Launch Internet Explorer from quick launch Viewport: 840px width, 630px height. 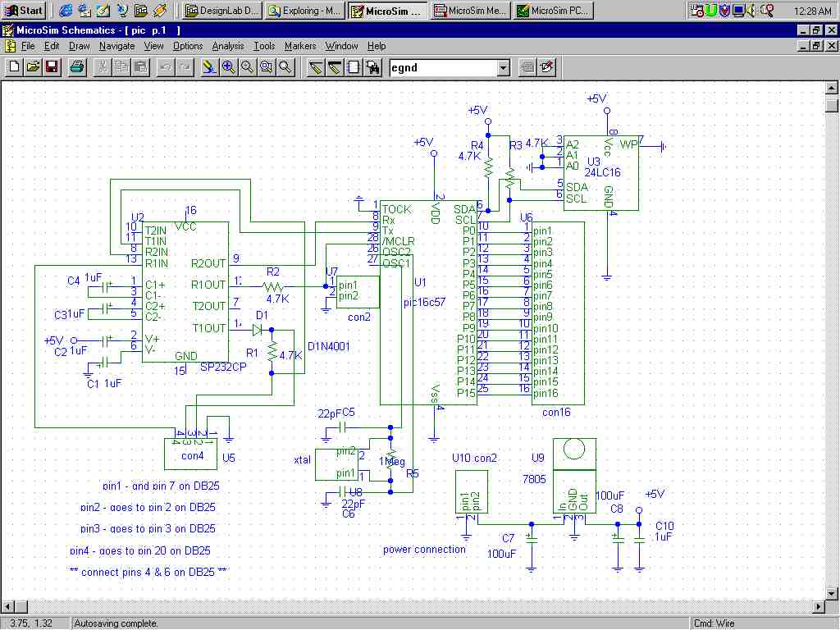tap(66, 10)
